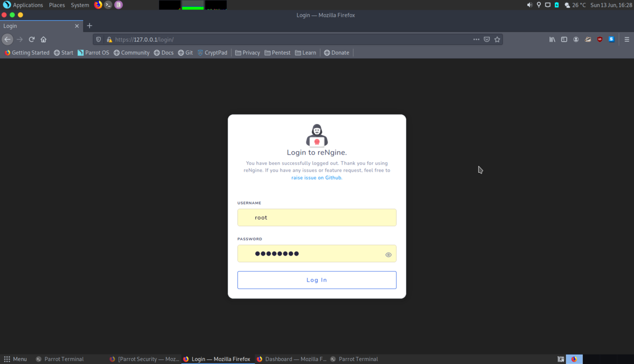Open the Start bookmark

click(63, 53)
